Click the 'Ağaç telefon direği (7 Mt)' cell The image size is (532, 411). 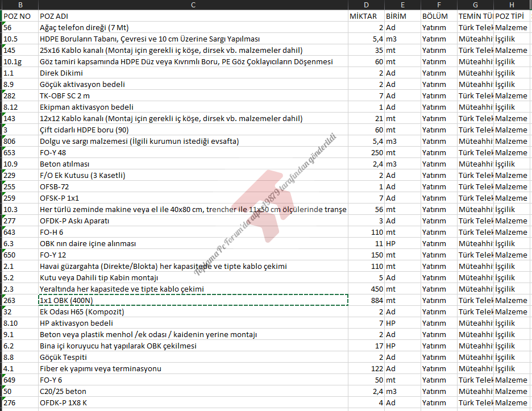(193, 27)
